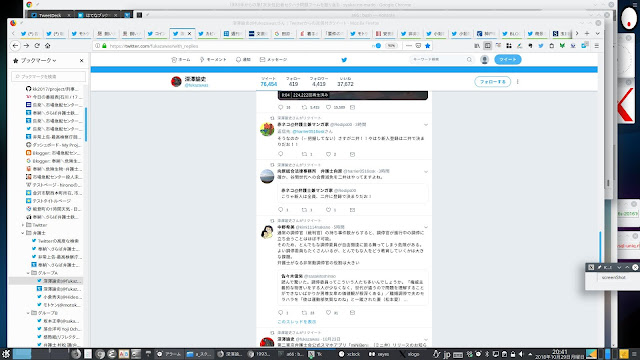640x360 pixels.
Task: Collapse the 弁護士 bookmark folder
Action: pyautogui.click(x=23, y=233)
